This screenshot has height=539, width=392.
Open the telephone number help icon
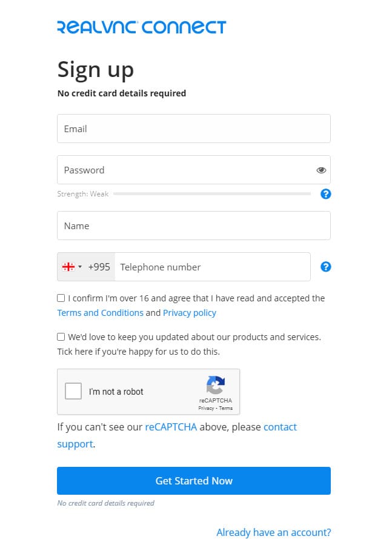(x=326, y=267)
